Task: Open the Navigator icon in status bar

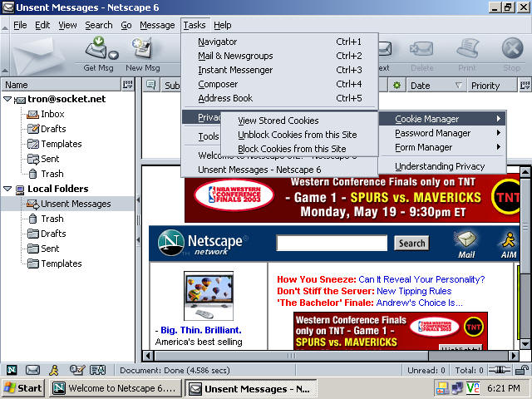Action: pyautogui.click(x=12, y=370)
